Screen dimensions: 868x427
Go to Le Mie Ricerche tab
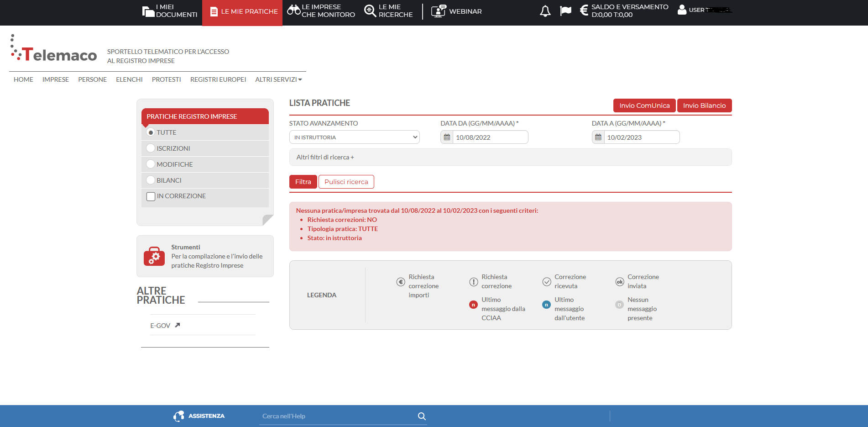point(389,11)
